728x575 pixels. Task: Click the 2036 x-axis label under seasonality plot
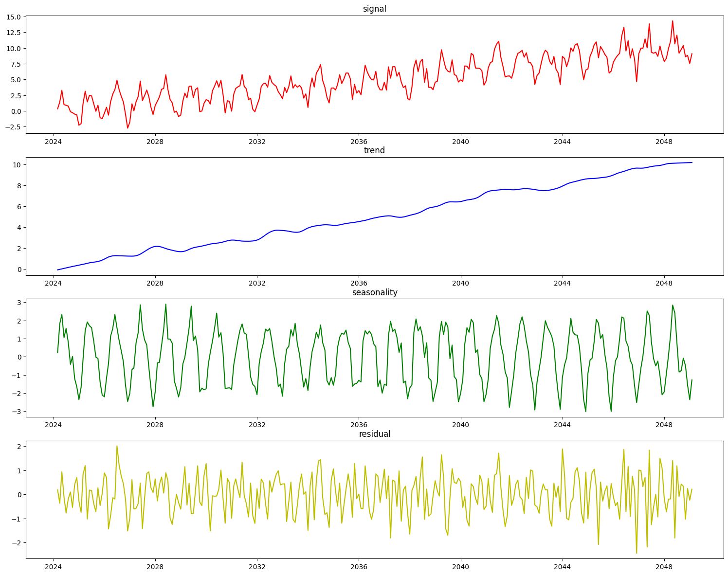pos(359,425)
